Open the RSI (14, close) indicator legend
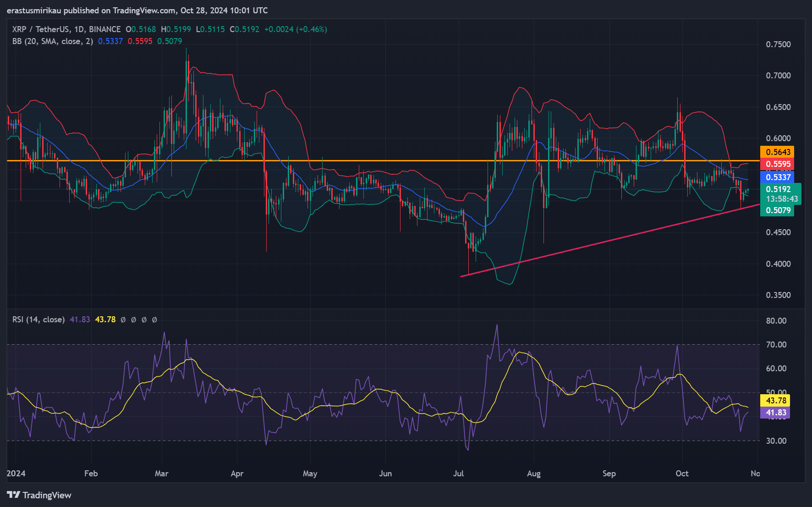 pos(38,320)
